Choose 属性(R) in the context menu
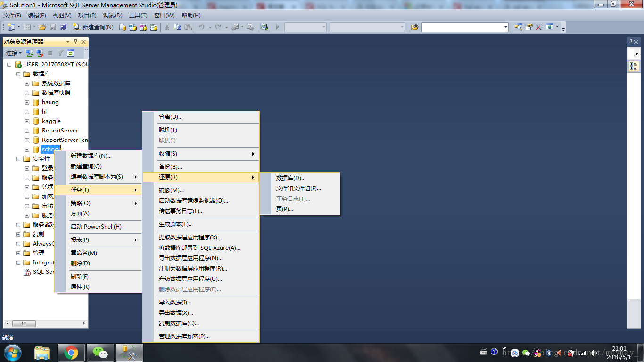 (98, 287)
